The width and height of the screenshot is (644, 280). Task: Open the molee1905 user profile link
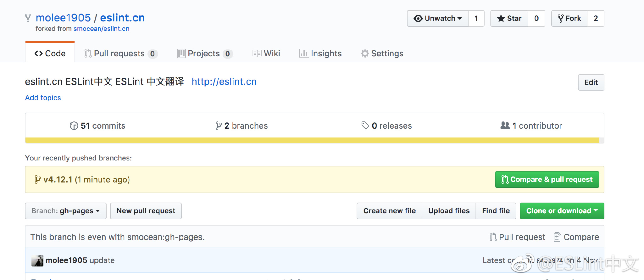pos(63,18)
